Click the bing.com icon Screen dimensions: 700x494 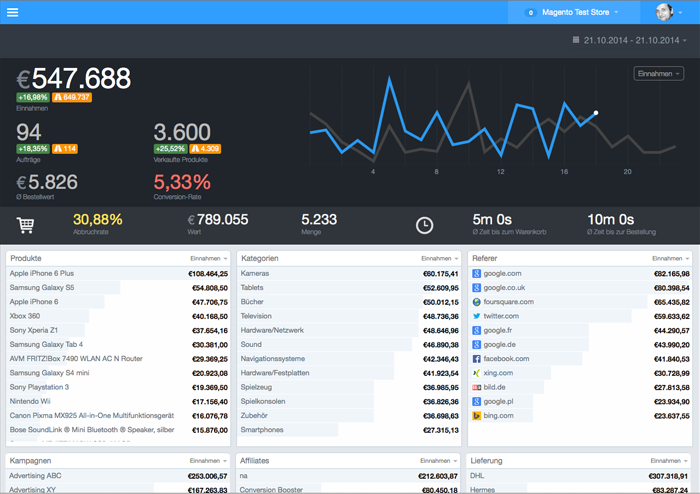coord(476,416)
